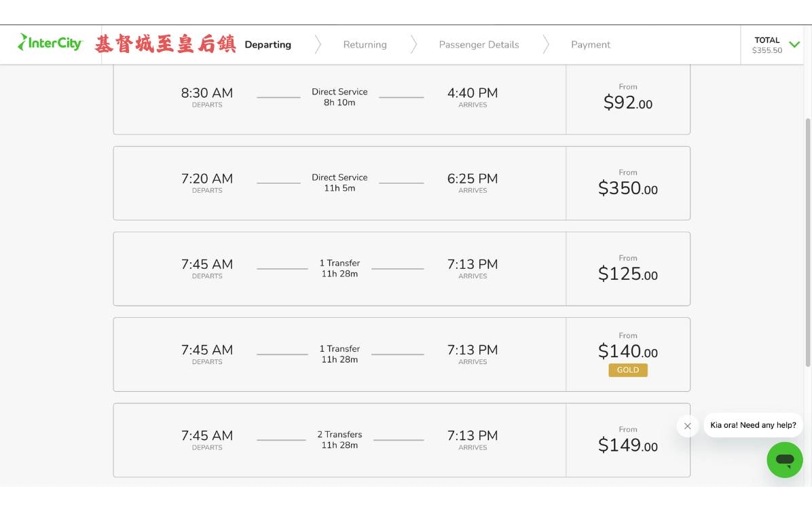Image resolution: width=812 pixels, height=512 pixels.
Task: Select the $149.00 fare option
Action: pos(628,440)
